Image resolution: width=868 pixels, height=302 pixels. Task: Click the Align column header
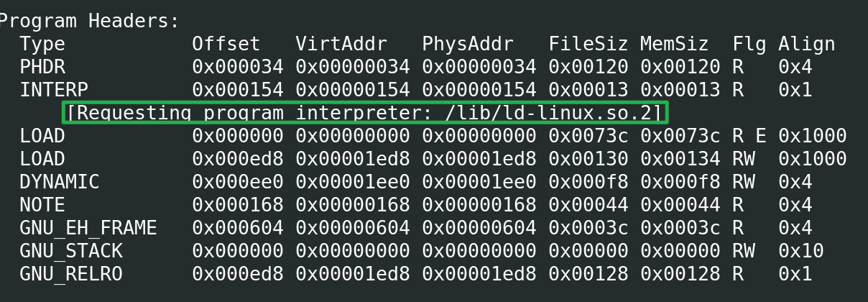tap(806, 44)
